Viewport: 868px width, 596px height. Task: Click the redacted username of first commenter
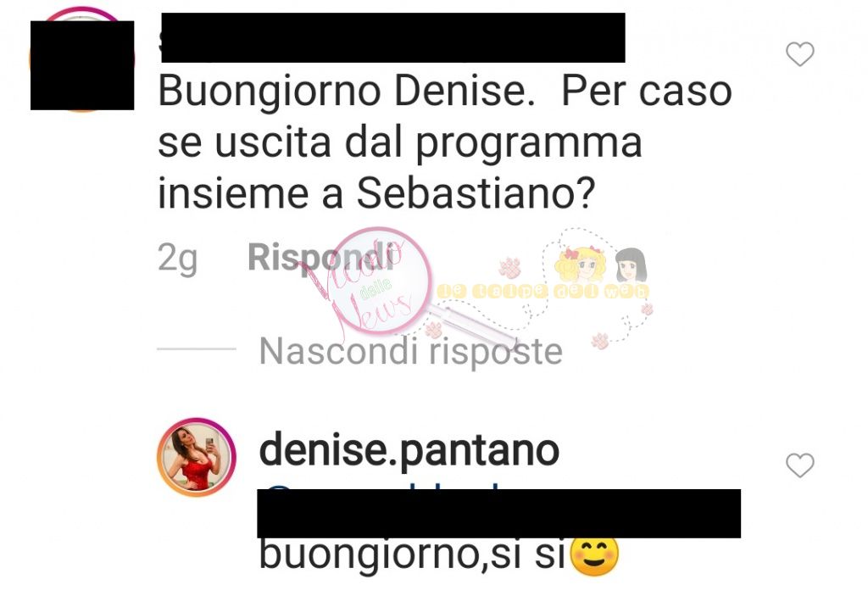[393, 37]
